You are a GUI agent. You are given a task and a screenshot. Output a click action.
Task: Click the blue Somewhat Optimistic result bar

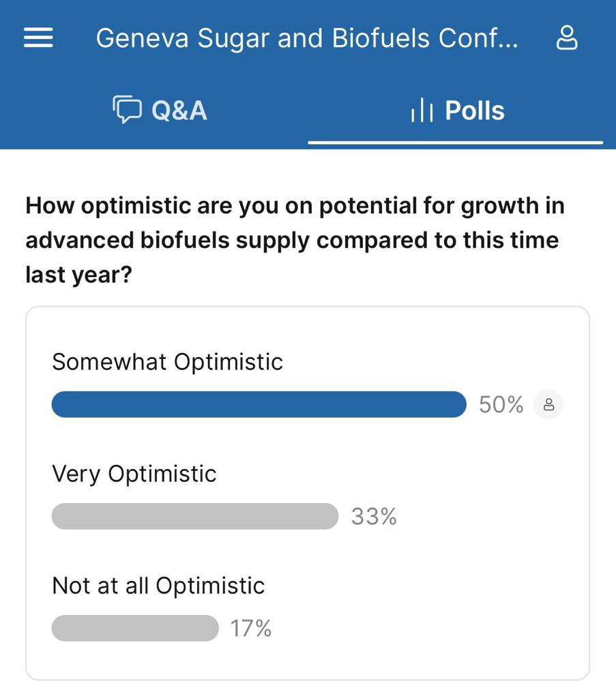coord(259,405)
